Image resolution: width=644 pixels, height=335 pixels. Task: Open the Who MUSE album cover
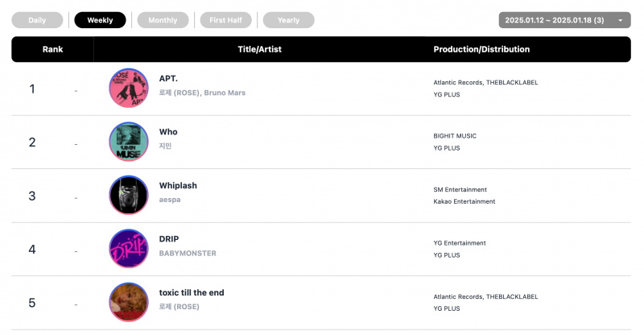pyautogui.click(x=129, y=142)
